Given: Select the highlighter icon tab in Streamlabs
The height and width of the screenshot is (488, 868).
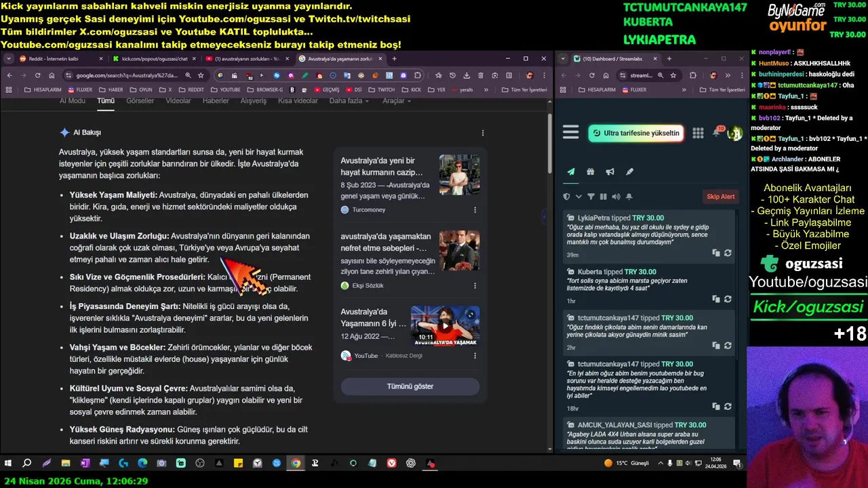Looking at the screenshot, I should pos(629,171).
